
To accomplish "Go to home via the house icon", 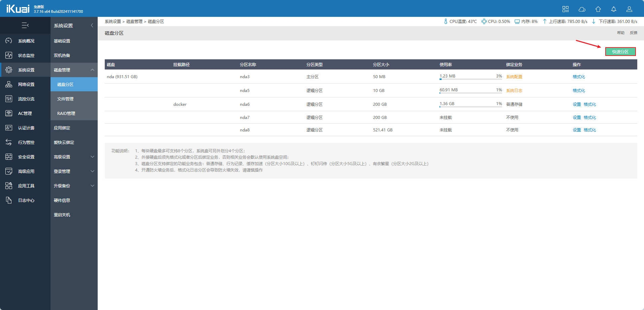I will (x=598, y=9).
